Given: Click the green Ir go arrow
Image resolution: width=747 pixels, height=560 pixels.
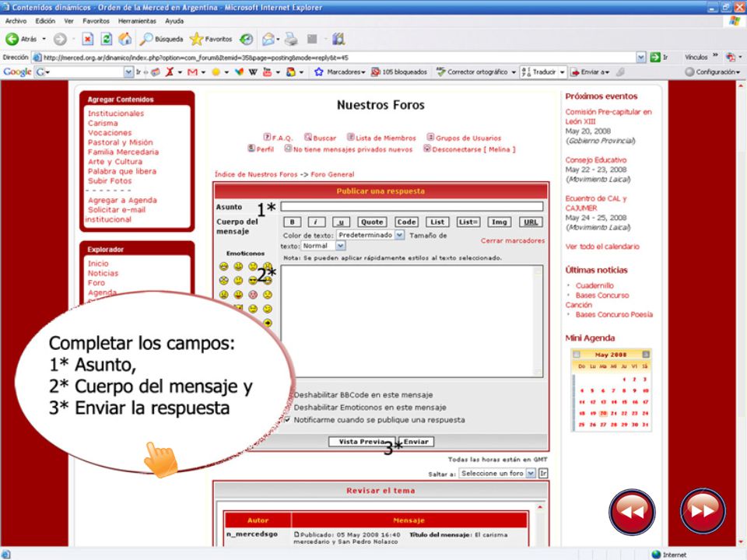Looking at the screenshot, I should (x=655, y=57).
